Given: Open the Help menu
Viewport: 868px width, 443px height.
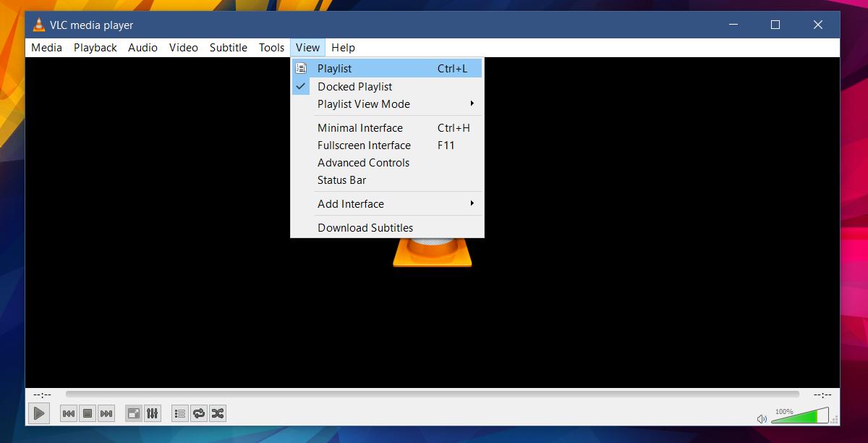Looking at the screenshot, I should click(343, 48).
